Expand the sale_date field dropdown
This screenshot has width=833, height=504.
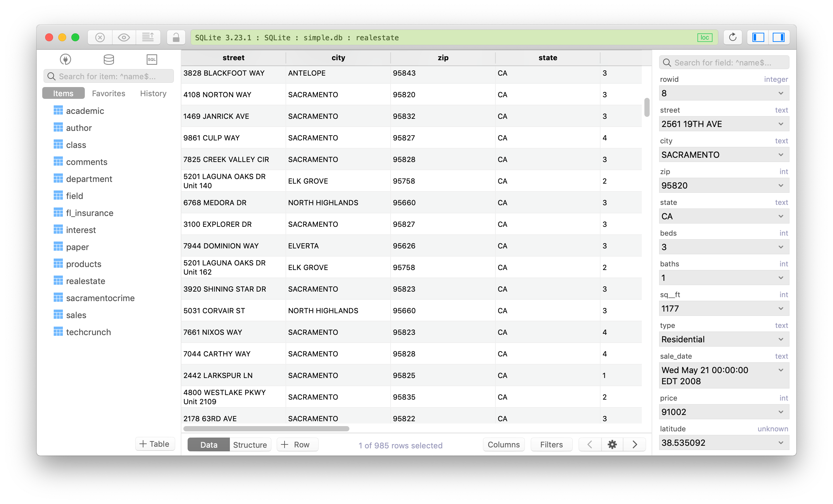click(x=781, y=370)
